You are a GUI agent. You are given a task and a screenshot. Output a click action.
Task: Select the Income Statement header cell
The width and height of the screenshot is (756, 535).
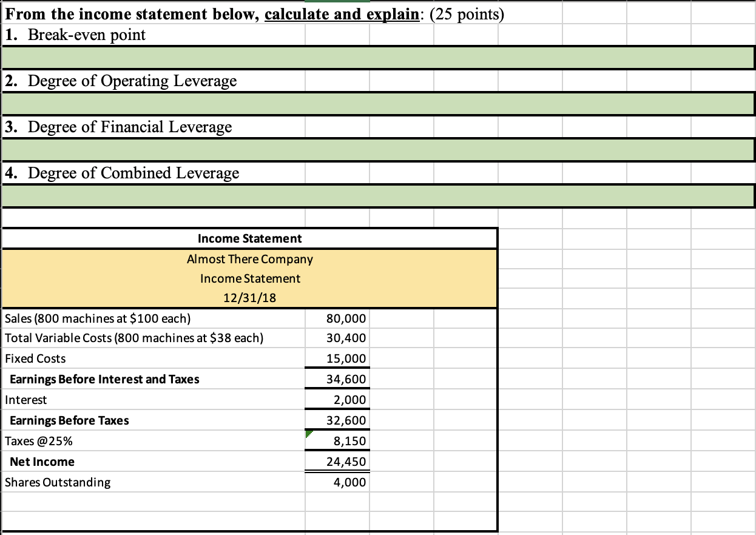coord(249,238)
